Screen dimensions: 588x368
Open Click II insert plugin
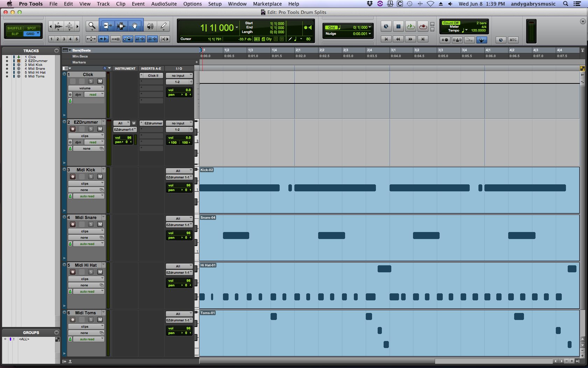(x=153, y=75)
